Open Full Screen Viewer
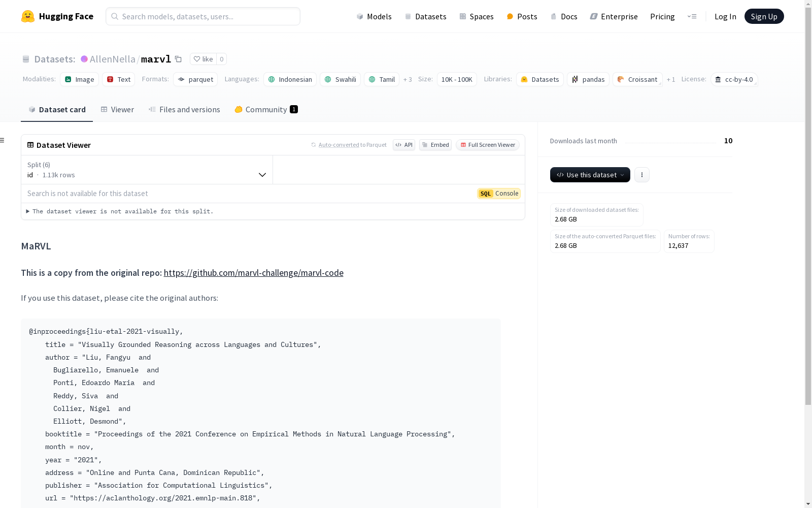Screen dimensions: 812x508 (x=488, y=145)
